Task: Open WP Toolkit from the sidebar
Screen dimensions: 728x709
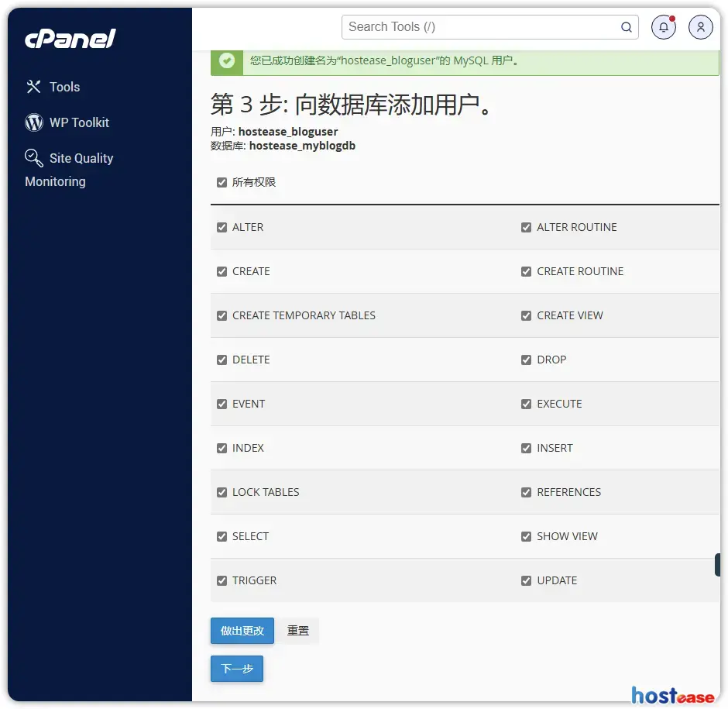Action: (x=79, y=122)
